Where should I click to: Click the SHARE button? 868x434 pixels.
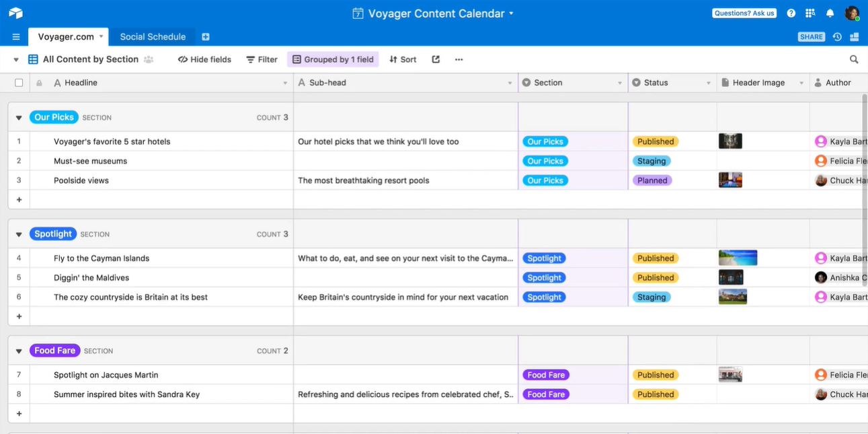point(811,36)
